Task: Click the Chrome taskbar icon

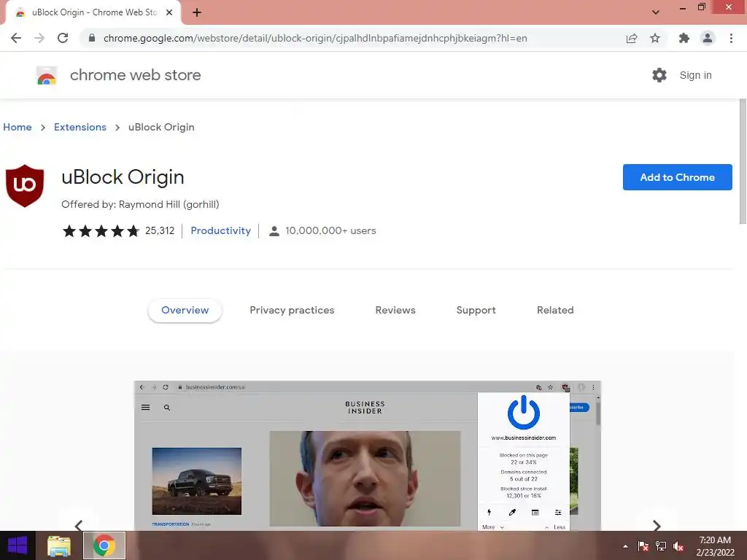Action: (104, 545)
